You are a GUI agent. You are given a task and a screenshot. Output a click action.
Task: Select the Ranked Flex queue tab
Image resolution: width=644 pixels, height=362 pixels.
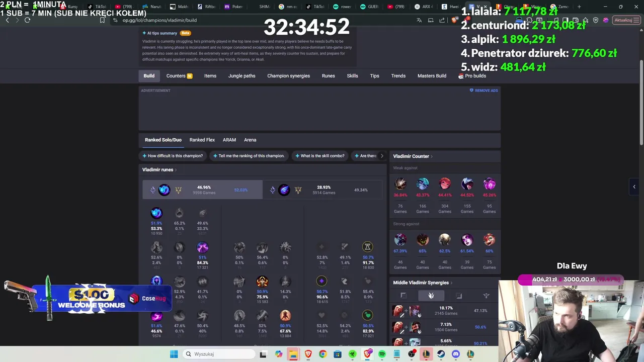pos(202,140)
